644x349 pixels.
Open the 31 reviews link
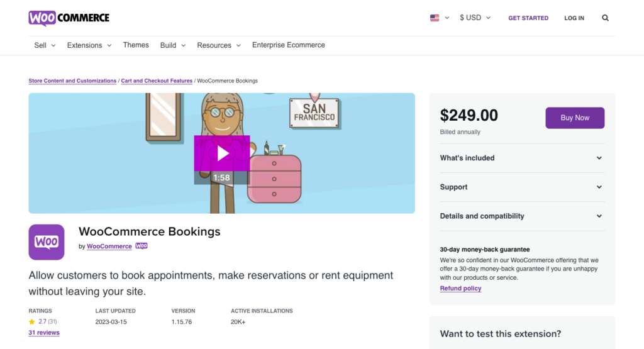44,333
